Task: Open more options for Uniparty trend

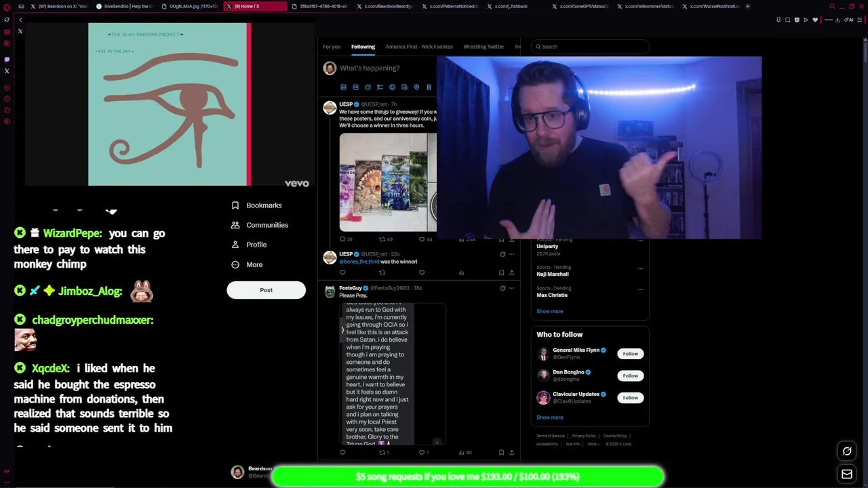Action: tap(640, 241)
